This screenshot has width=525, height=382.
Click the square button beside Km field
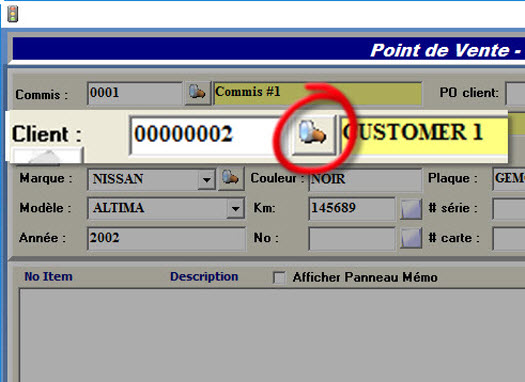[x=411, y=209]
